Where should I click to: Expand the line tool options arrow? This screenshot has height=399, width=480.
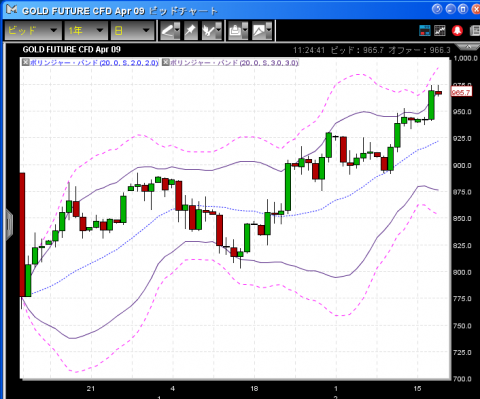[x=177, y=31]
